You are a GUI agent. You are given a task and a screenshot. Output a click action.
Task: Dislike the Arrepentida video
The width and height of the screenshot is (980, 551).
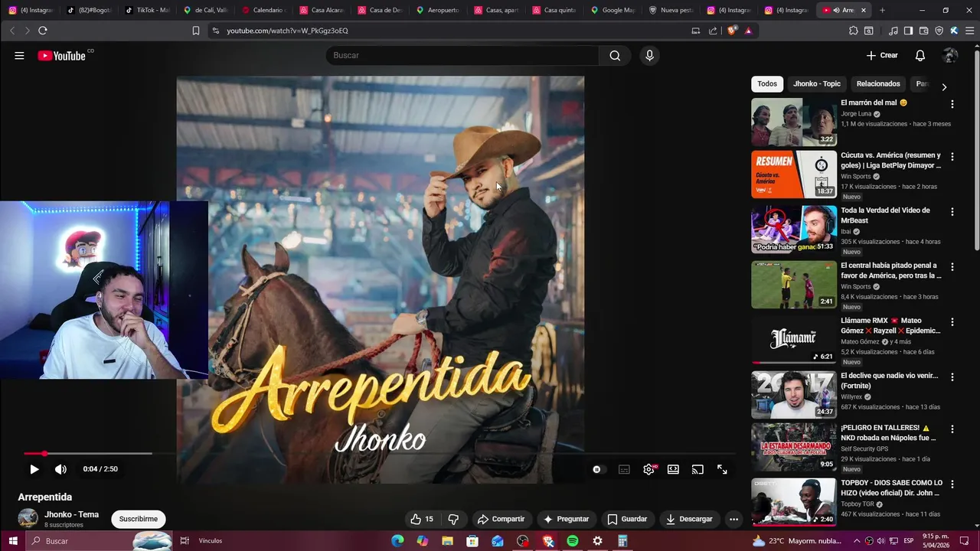click(x=453, y=519)
